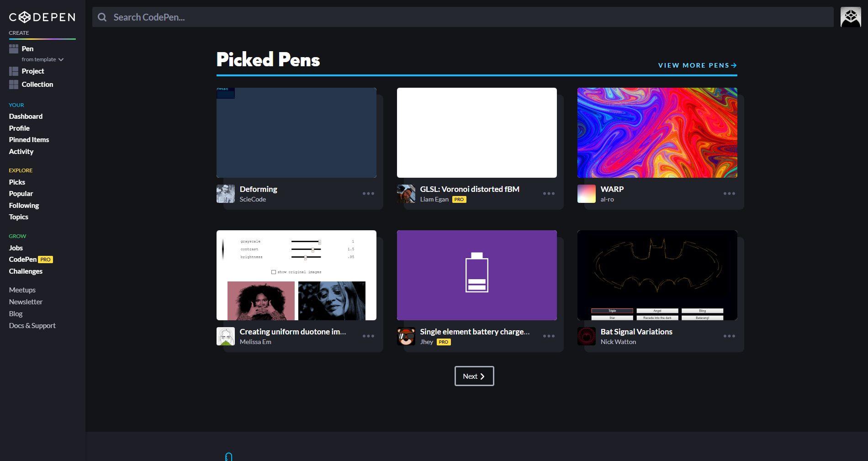Open the Meetups link
This screenshot has height=461, width=868.
[x=22, y=290]
